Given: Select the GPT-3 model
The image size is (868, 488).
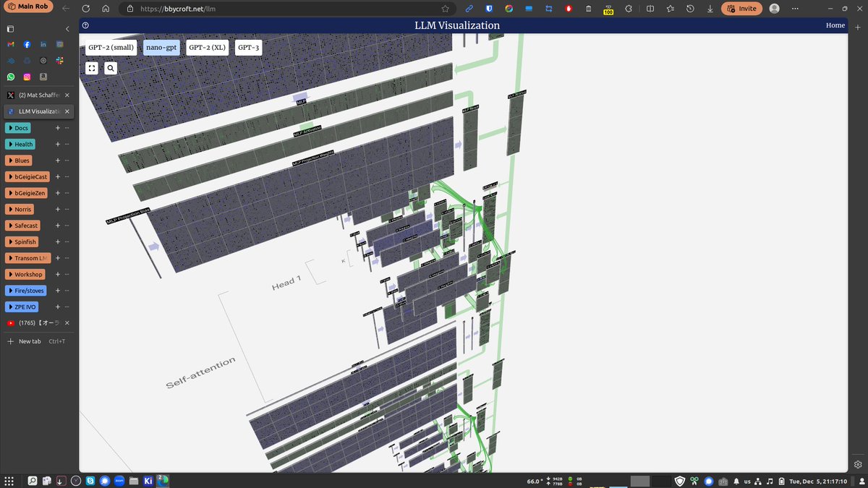Looking at the screenshot, I should click(x=248, y=48).
